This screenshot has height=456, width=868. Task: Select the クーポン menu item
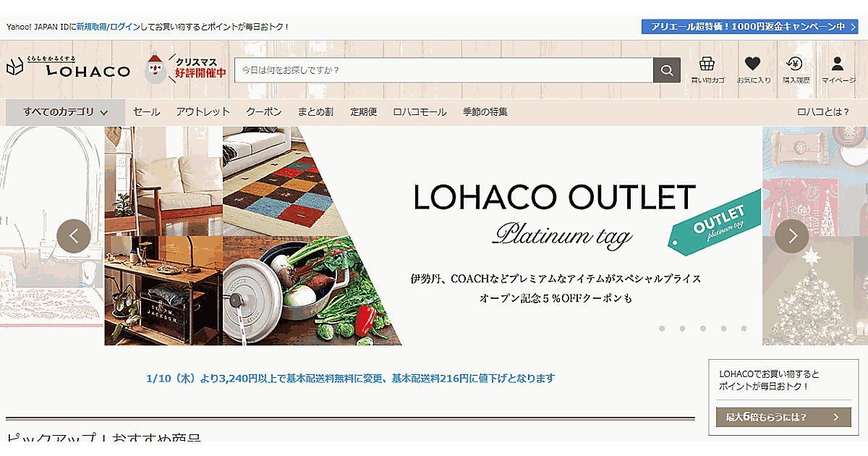(263, 112)
